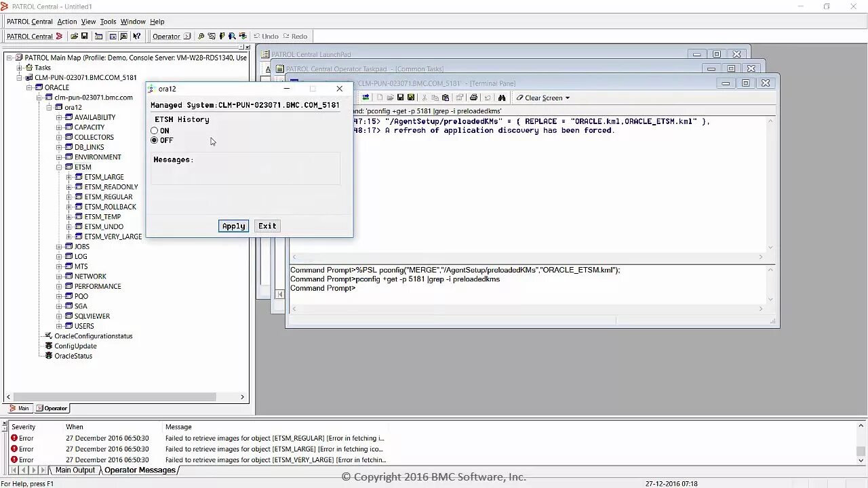Open the View menu
The width and height of the screenshot is (868, 488).
pyautogui.click(x=89, y=22)
